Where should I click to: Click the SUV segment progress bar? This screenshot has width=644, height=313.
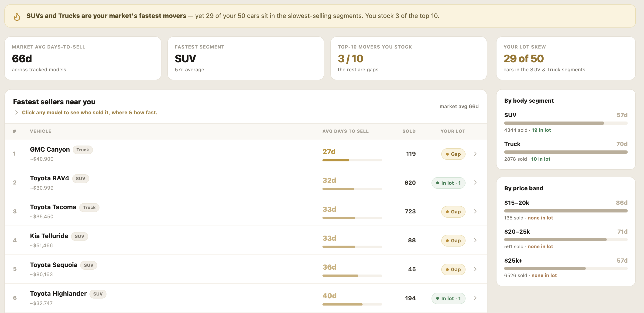point(565,123)
